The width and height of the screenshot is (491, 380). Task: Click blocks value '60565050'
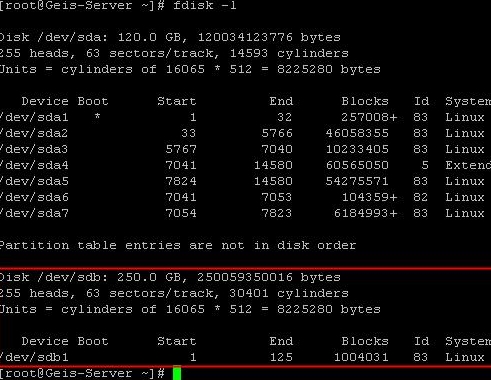[357, 165]
